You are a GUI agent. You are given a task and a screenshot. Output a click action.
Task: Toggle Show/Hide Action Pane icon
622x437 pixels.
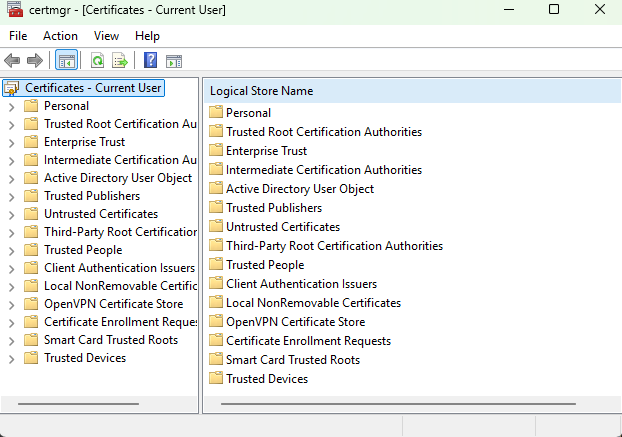[x=174, y=61]
